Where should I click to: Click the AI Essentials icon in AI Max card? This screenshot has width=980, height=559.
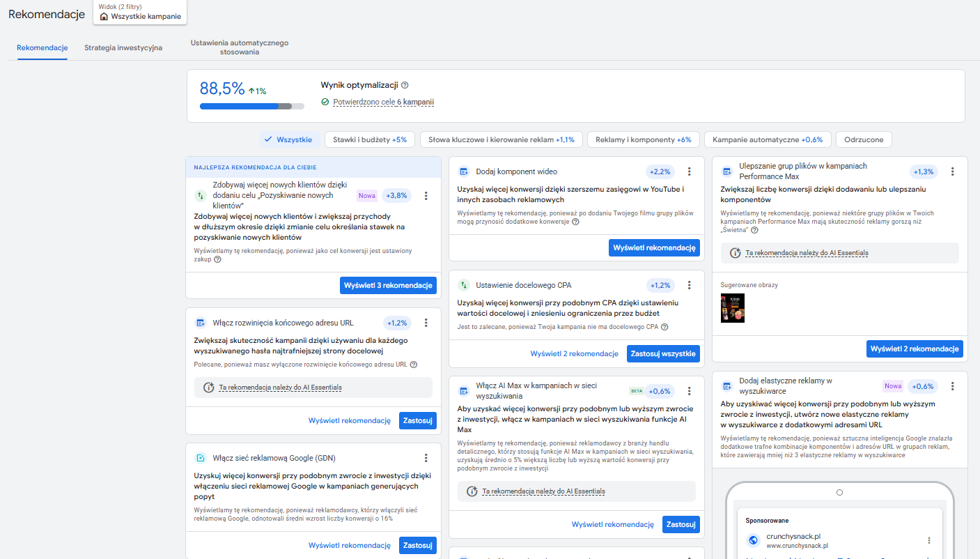click(472, 491)
